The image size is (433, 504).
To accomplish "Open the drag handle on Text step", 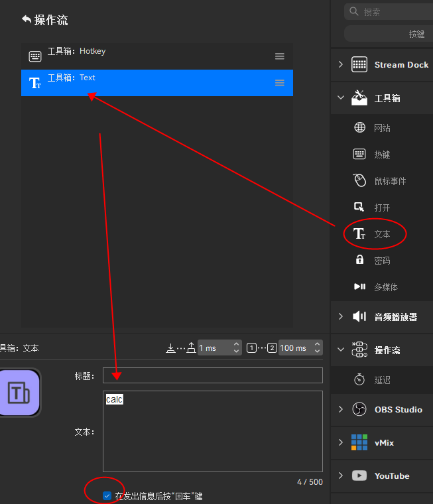I will [x=279, y=83].
